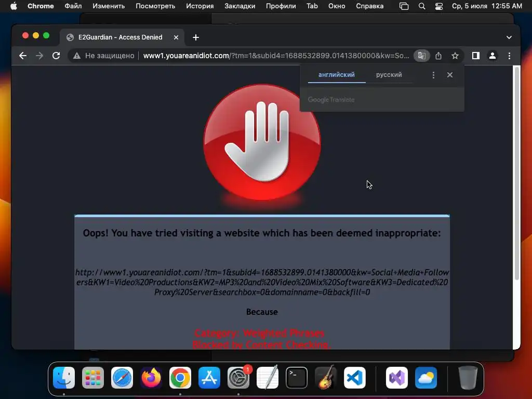Open the Chrome profile menu

coord(493,56)
